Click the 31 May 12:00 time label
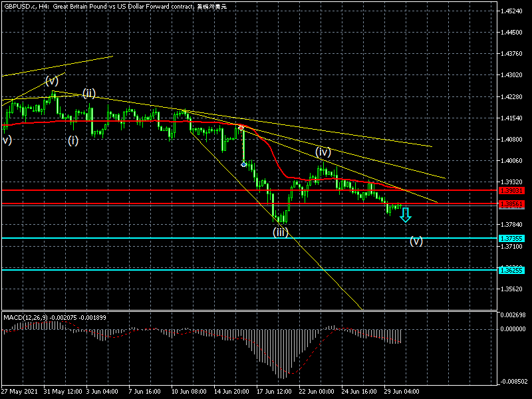This screenshot has width=532, height=399. tap(63, 392)
